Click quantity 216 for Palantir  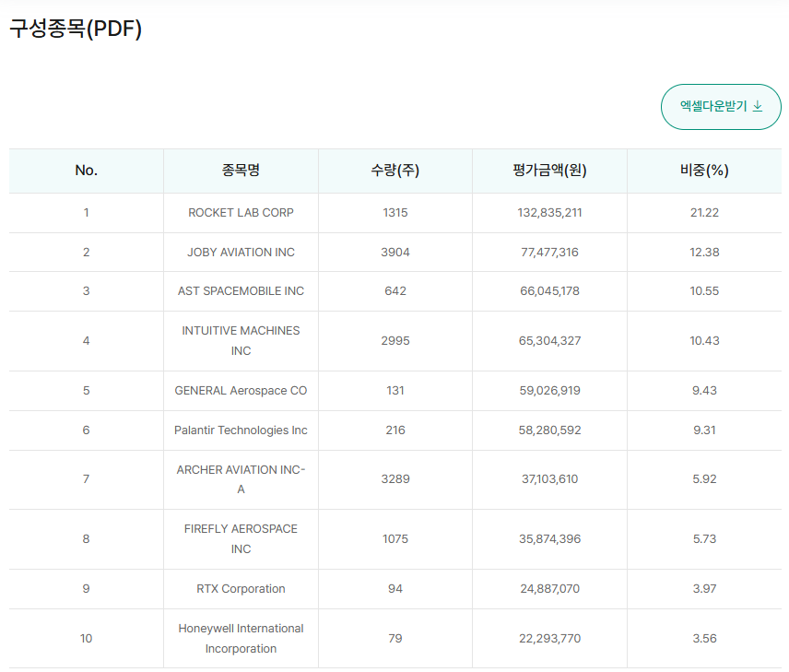point(395,430)
